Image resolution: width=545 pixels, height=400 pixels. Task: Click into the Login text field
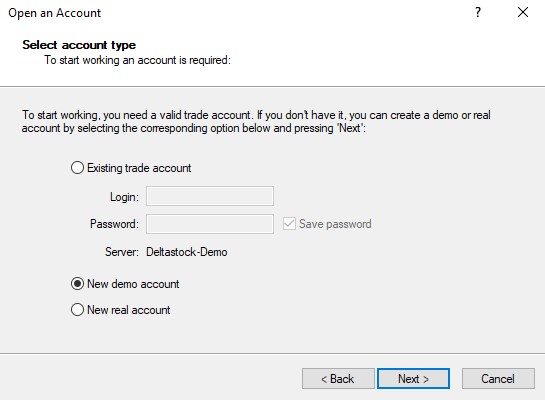coord(210,196)
